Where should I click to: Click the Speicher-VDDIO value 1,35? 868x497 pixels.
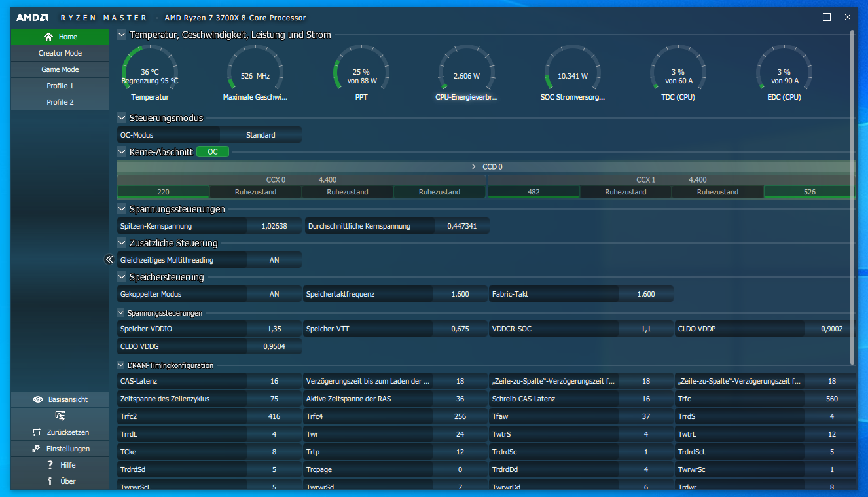(x=274, y=329)
